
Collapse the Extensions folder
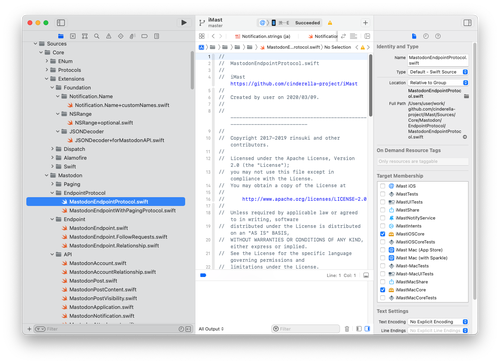pos(47,79)
